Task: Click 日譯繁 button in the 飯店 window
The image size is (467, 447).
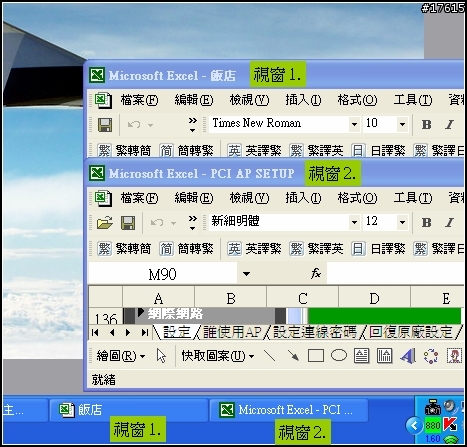Action: [x=379, y=150]
